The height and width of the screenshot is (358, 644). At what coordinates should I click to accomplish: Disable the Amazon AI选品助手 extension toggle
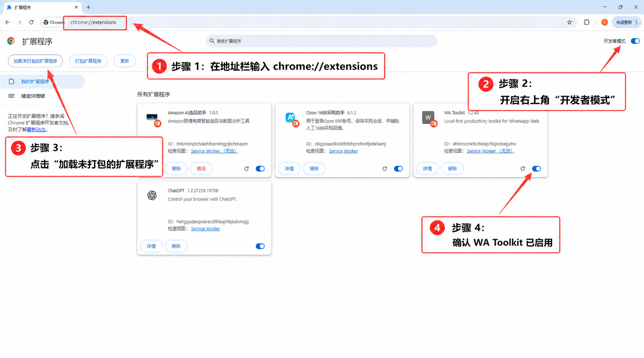tap(260, 168)
